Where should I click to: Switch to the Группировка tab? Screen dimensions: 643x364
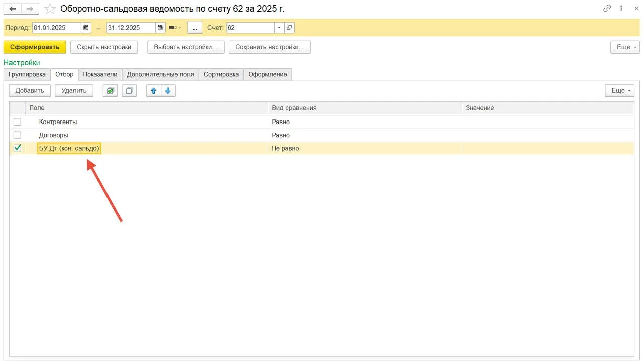pos(27,74)
